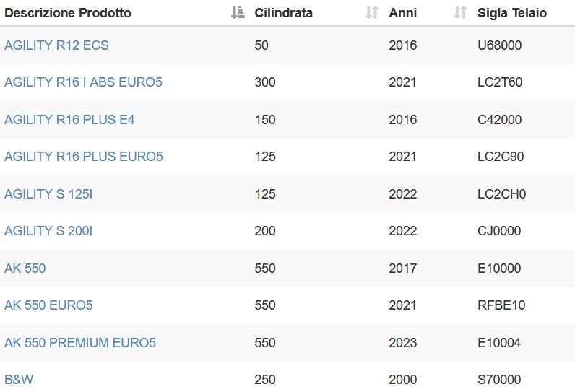
Task: Click the Sigla Telaio column header
Action: click(512, 13)
